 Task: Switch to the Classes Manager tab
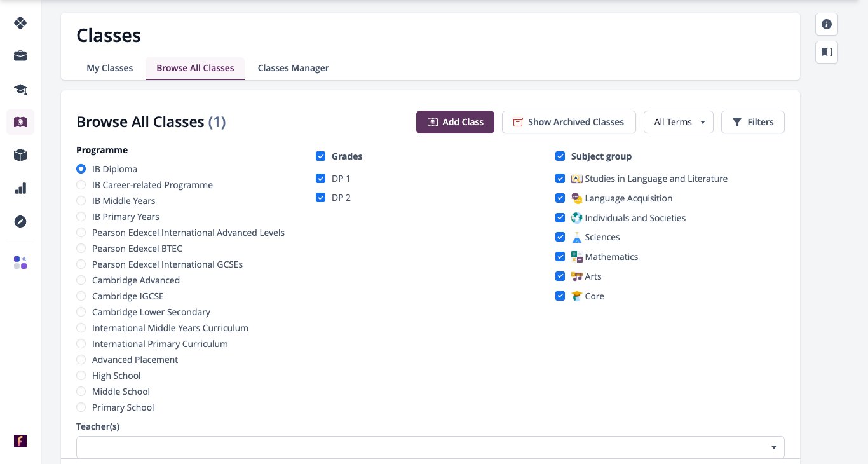[293, 68]
